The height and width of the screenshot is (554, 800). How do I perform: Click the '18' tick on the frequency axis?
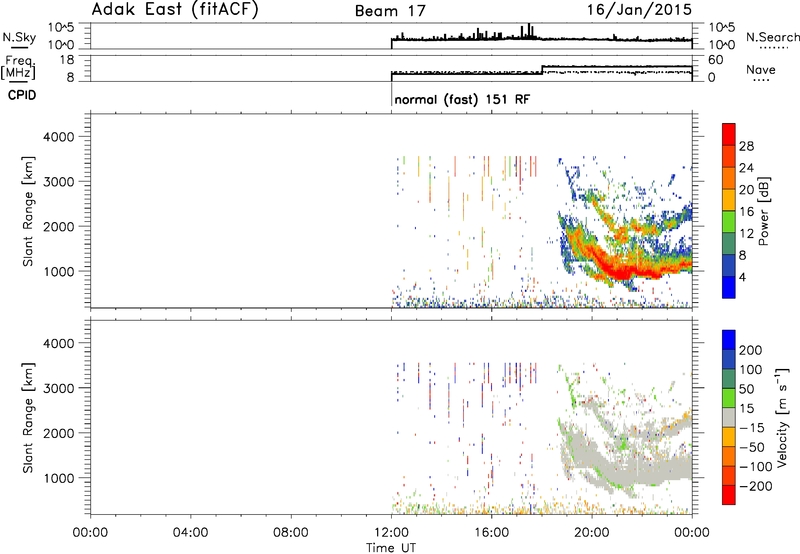pyautogui.click(x=68, y=60)
